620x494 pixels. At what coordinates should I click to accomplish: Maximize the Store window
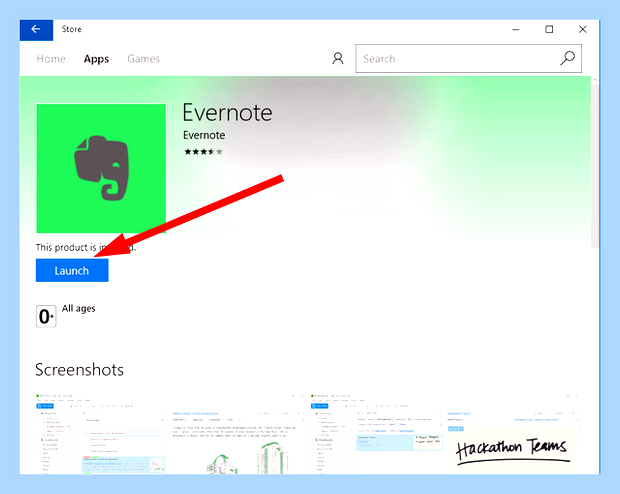549,30
